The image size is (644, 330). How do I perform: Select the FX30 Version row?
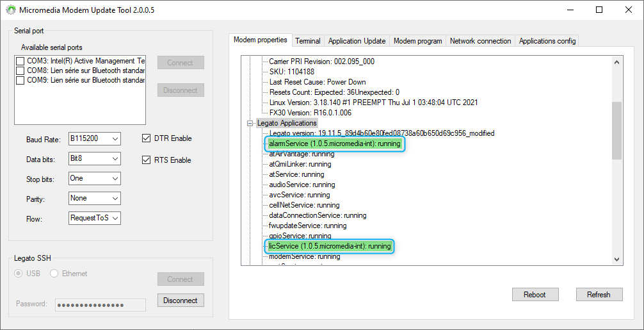tap(310, 113)
